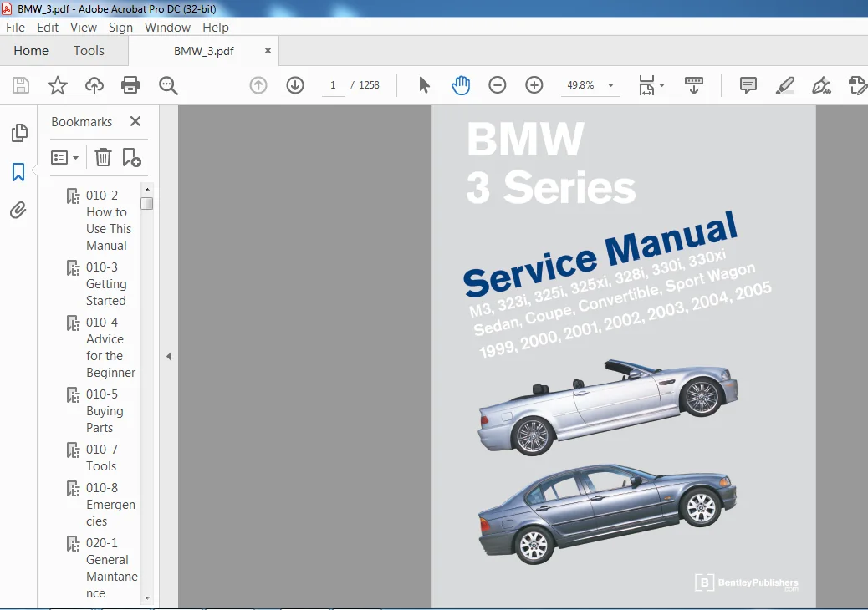
Task: Open the fit page options icon
Action: coord(651,85)
